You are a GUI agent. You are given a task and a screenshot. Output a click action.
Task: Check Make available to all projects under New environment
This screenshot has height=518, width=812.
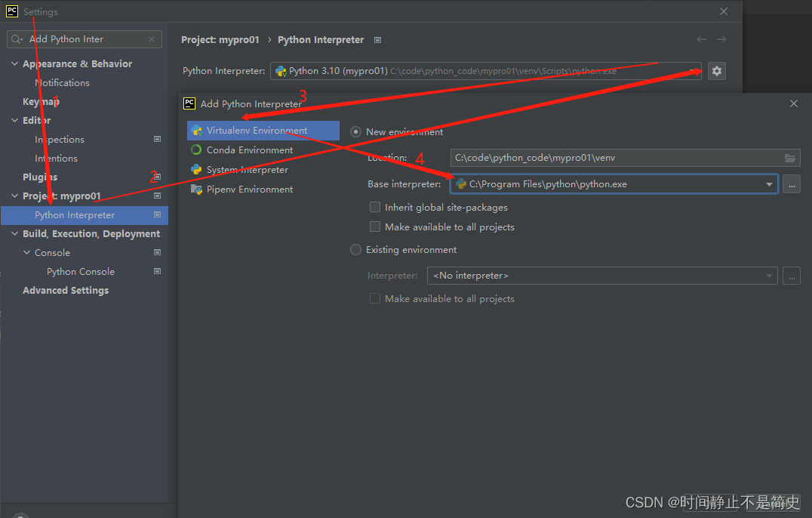tap(375, 227)
